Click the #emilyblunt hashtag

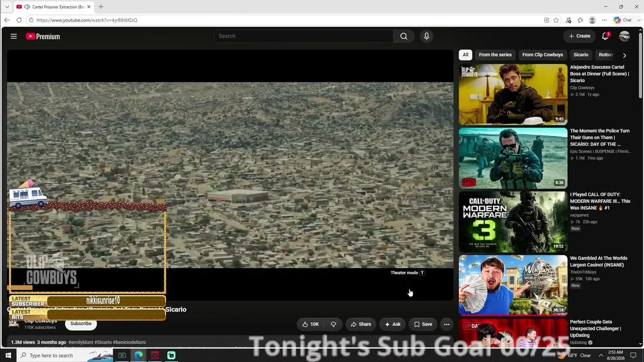pyautogui.click(x=80, y=342)
